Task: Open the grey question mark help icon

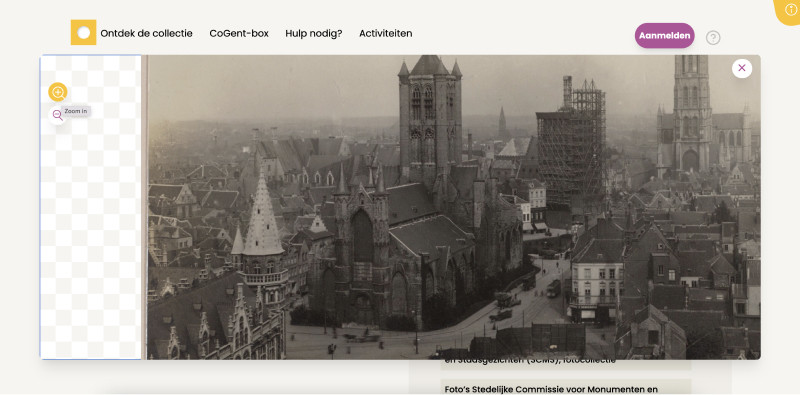Action: pos(713,38)
